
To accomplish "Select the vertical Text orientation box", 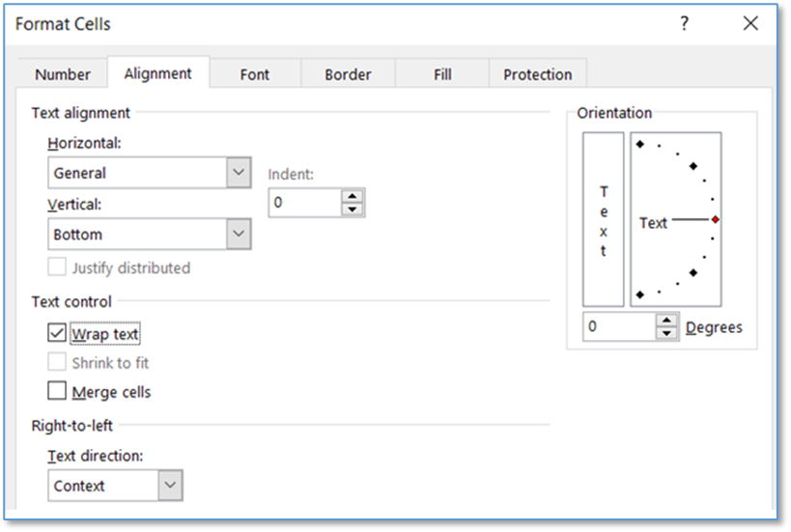I will (604, 220).
